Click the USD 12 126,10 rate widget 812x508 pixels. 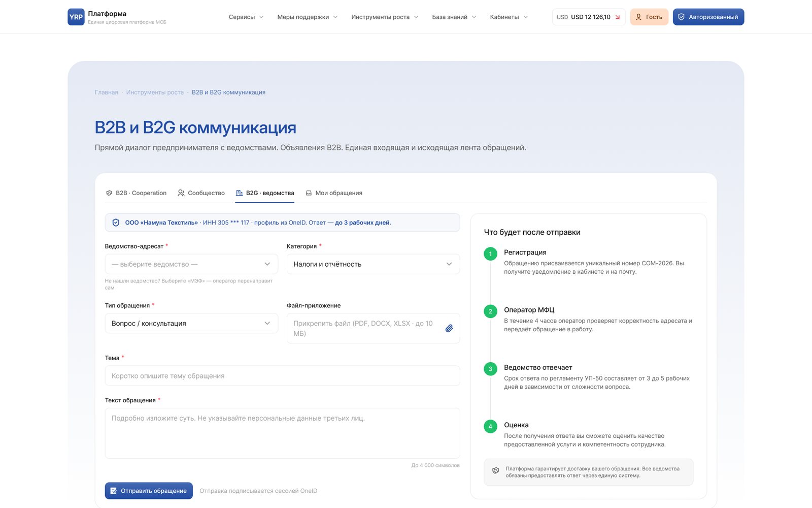pos(589,17)
